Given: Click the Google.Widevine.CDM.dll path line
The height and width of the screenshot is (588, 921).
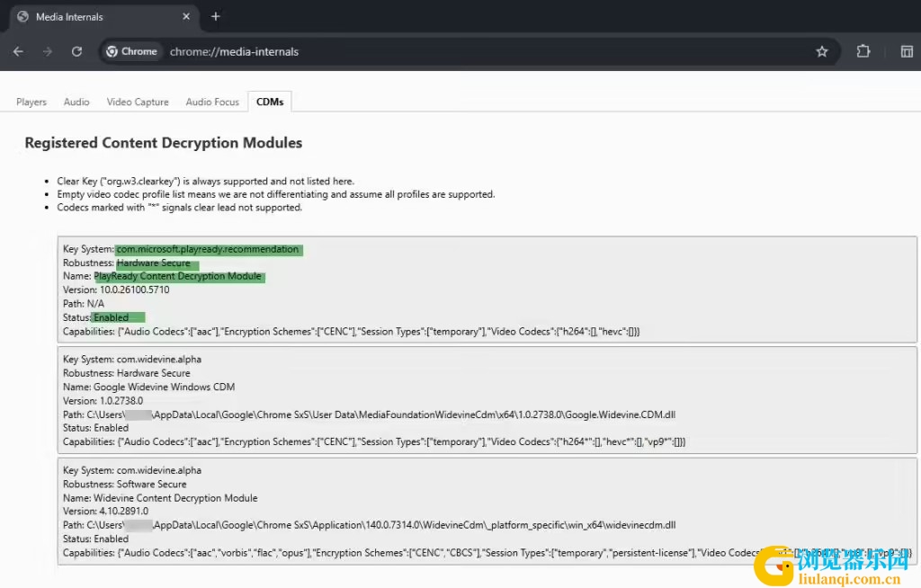Looking at the screenshot, I should [x=369, y=414].
